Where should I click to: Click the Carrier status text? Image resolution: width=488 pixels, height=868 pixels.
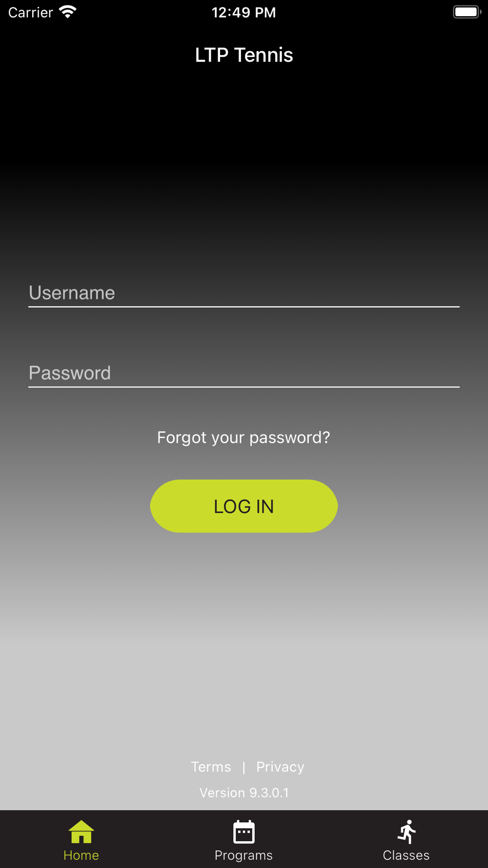(30, 12)
